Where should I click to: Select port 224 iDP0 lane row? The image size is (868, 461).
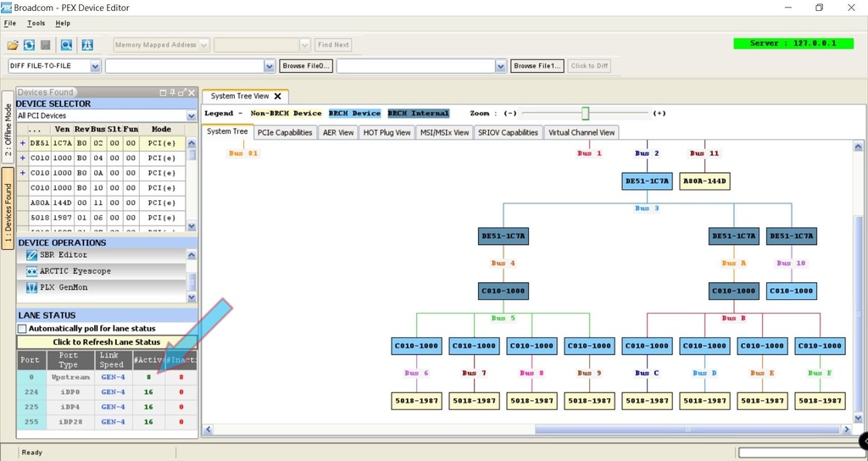pyautogui.click(x=107, y=392)
